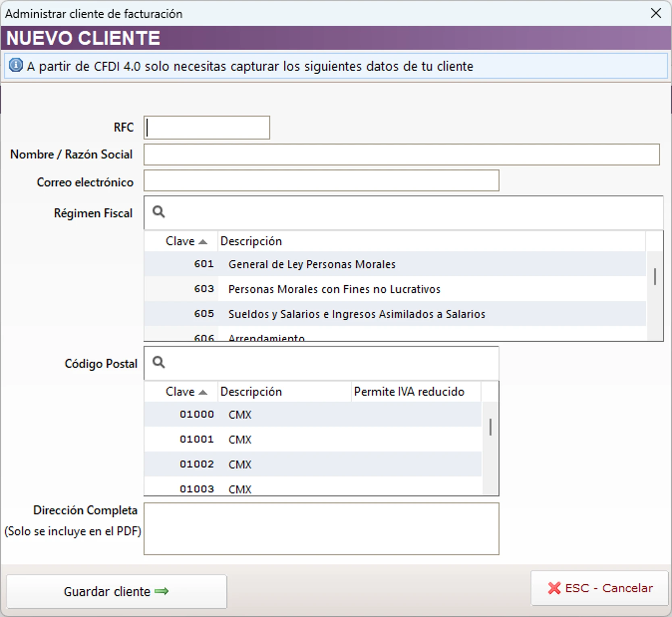The height and width of the screenshot is (617, 672).
Task: Click the ESC - Cancelar button
Action: pyautogui.click(x=598, y=588)
